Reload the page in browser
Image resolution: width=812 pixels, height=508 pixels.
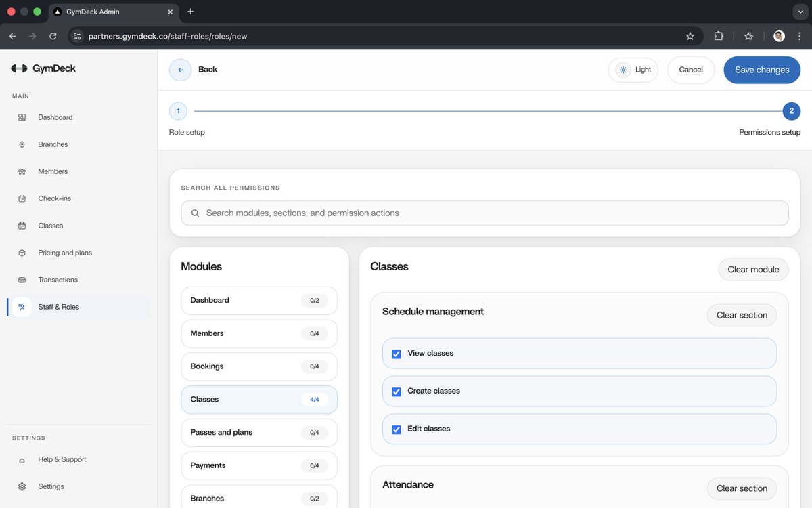[x=53, y=36]
